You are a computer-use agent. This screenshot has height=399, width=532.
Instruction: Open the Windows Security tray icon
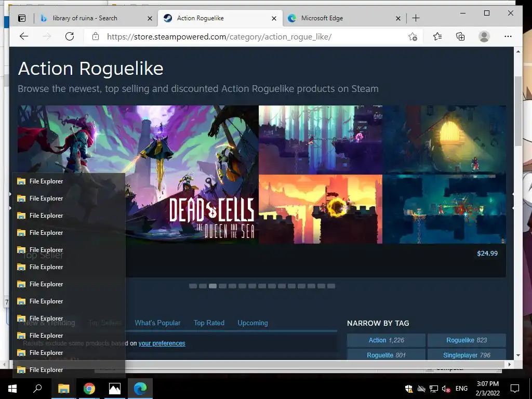409,389
